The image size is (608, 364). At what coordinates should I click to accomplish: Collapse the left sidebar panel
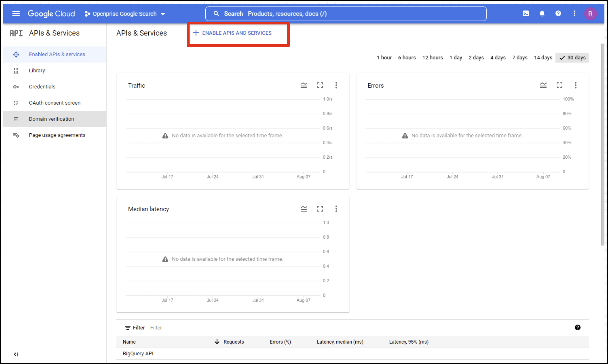pos(16,354)
